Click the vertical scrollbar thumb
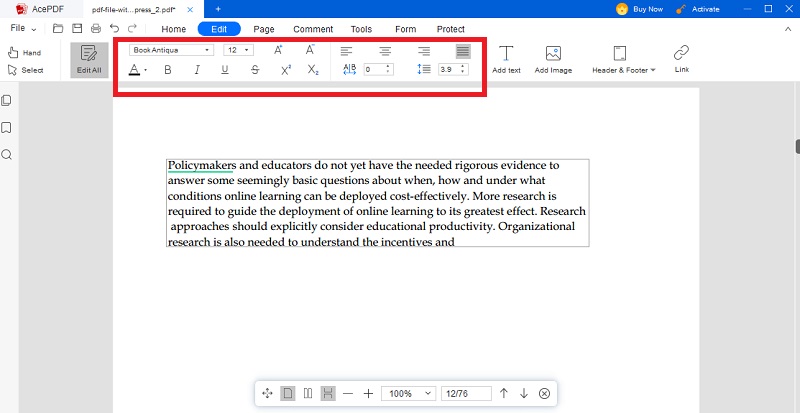The width and height of the screenshot is (800, 413). [x=797, y=147]
